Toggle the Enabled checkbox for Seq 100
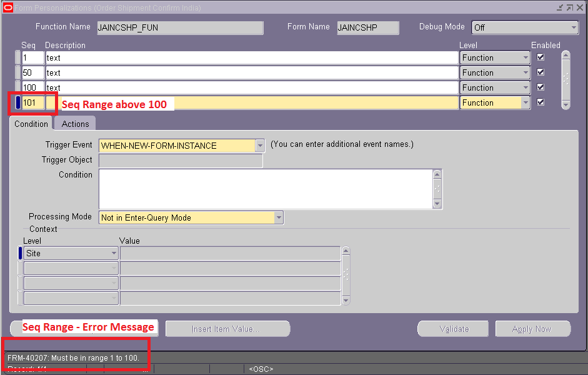The image size is (588, 375). 540,87
